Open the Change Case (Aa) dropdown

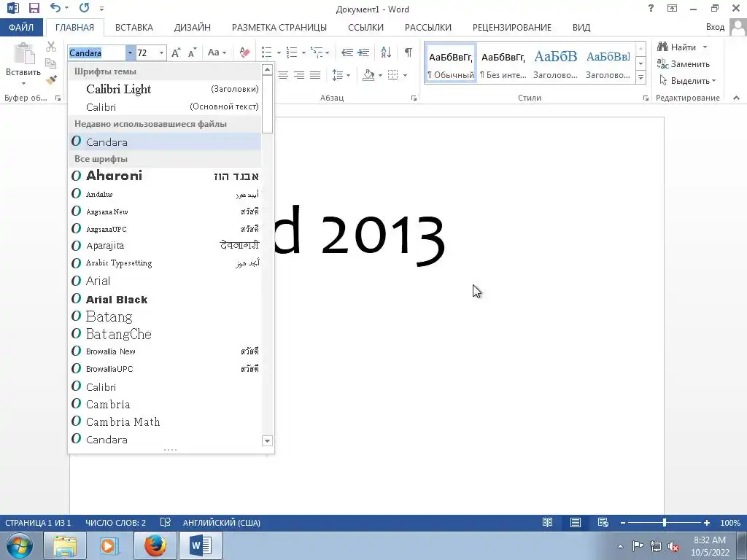pyautogui.click(x=217, y=52)
